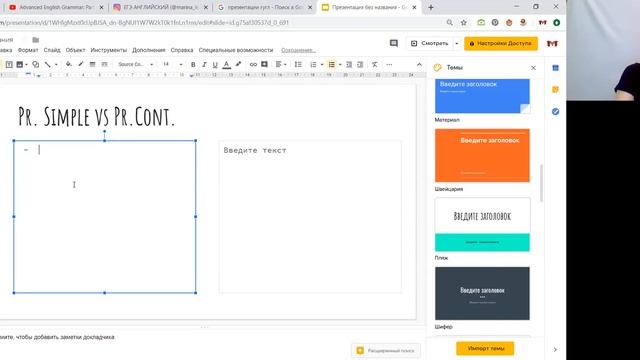Open the Text color picker
This screenshot has width=640, height=360.
coord(227,64)
